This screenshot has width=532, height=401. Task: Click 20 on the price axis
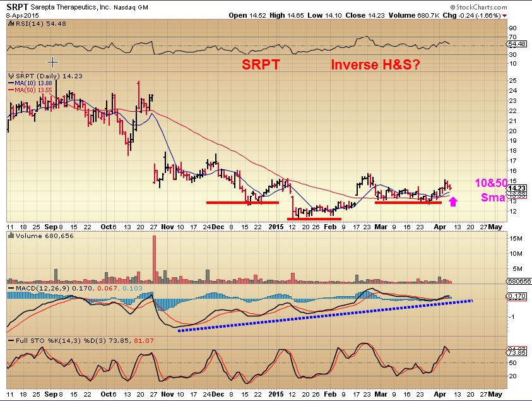512,131
